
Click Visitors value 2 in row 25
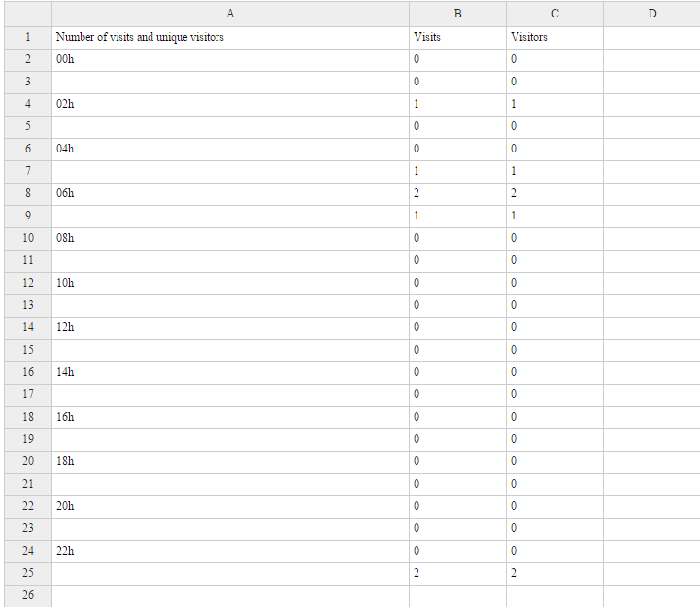[555, 574]
